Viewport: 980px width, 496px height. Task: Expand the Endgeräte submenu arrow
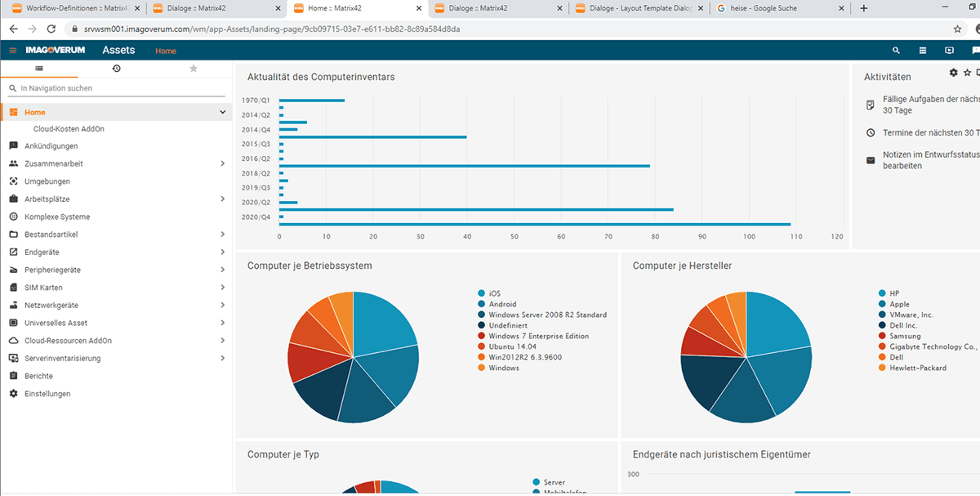click(x=222, y=252)
